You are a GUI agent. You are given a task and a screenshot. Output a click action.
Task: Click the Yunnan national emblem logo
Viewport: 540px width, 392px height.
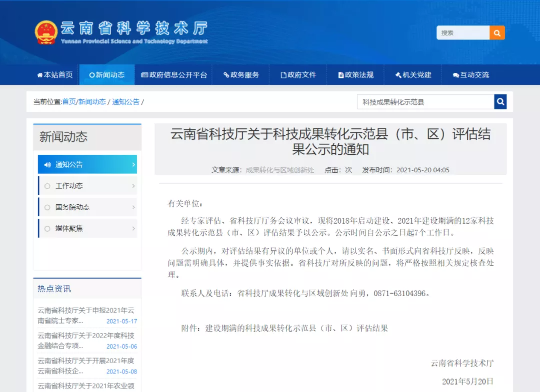click(x=46, y=33)
